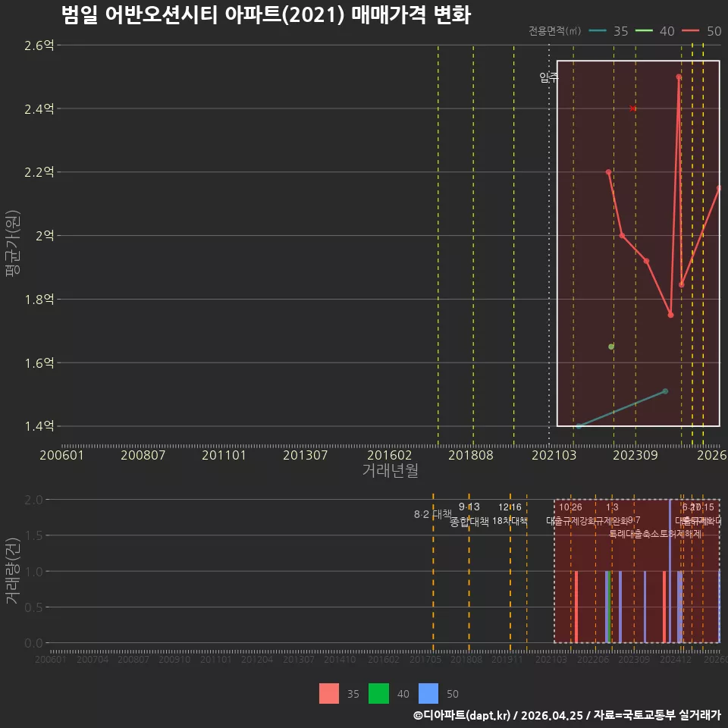Click the 2.0 volume axis label

[33, 500]
